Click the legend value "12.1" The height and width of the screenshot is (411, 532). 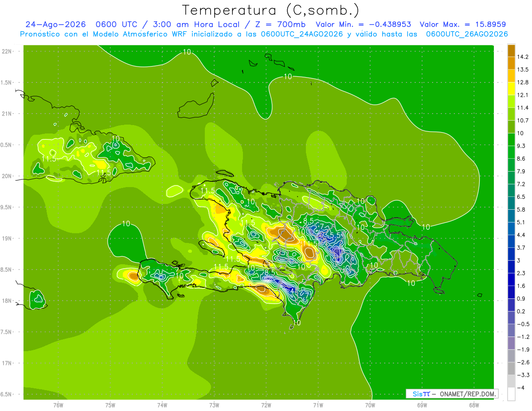coord(523,95)
